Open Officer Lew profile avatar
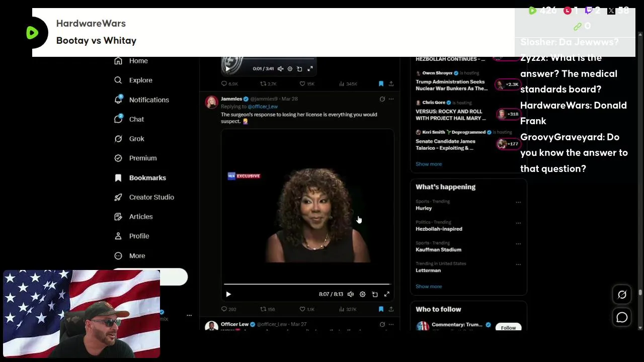The height and width of the screenshot is (362, 644). (212, 326)
